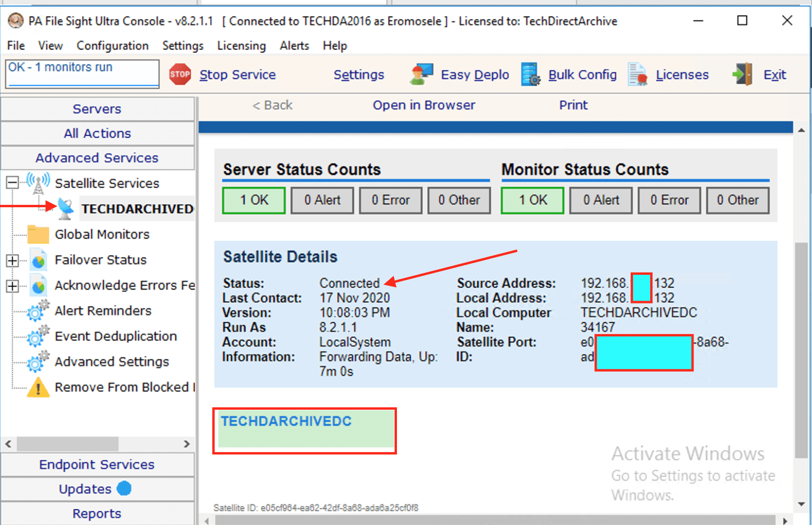The width and height of the screenshot is (812, 525).
Task: Open Bulk Config via its server icon
Action: point(530,75)
